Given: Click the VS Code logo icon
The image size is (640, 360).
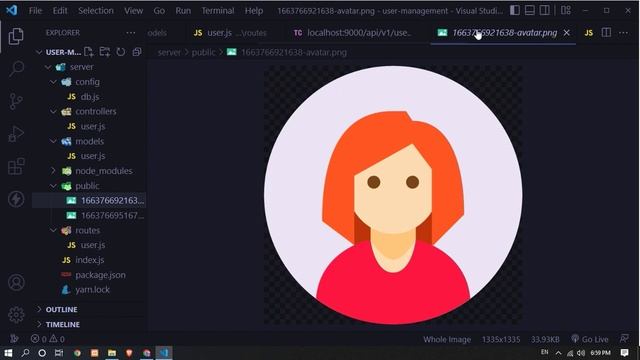Looking at the screenshot, I should click(11, 10).
